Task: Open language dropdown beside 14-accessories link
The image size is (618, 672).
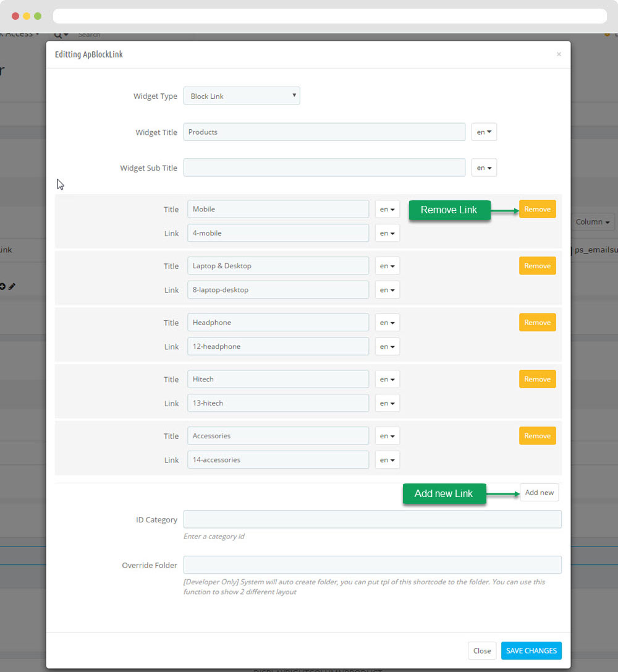Action: pos(387,460)
